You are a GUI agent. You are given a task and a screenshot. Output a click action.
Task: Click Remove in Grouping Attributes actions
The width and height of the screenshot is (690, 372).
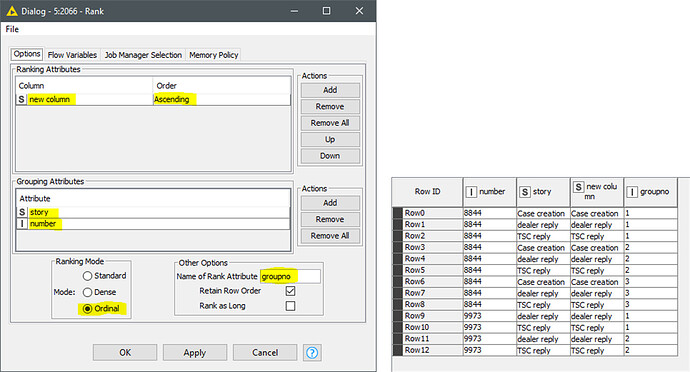tap(330, 219)
